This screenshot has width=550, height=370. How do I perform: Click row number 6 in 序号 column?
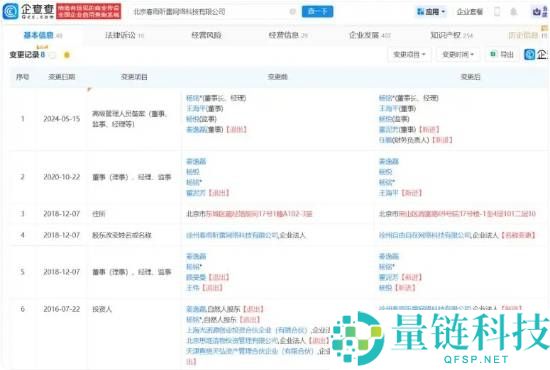point(22,309)
